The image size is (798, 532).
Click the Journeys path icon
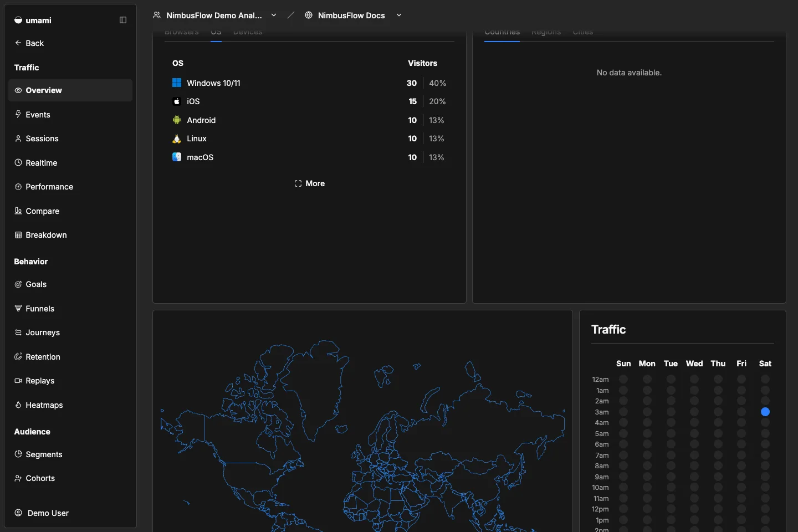(x=18, y=332)
